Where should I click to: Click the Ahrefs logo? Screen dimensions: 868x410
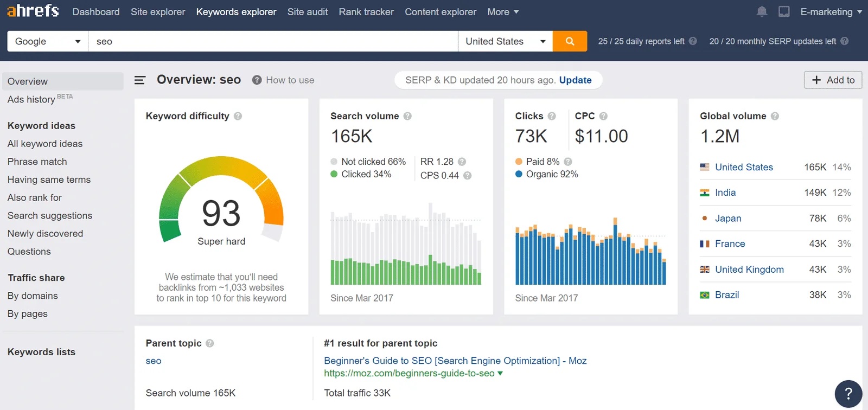[x=33, y=11]
